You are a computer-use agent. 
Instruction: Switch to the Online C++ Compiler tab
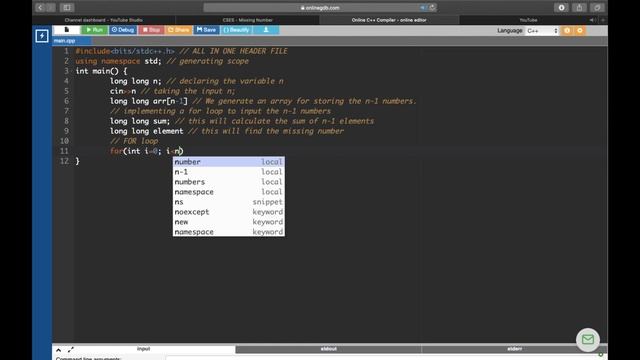389,20
